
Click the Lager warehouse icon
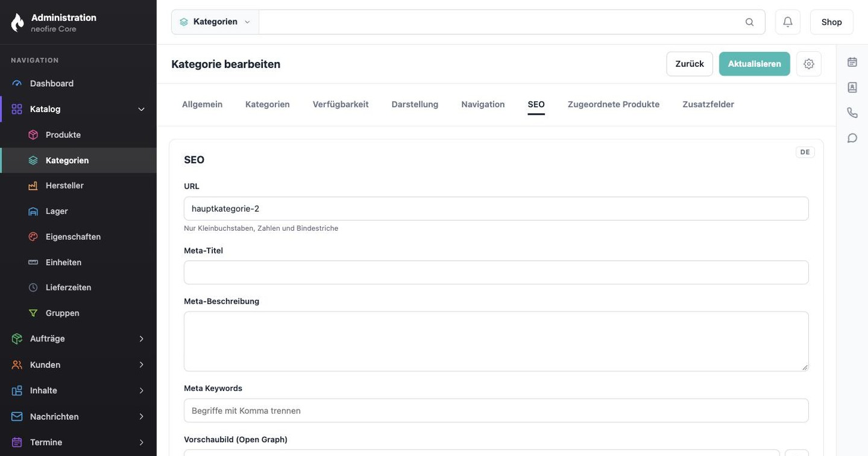coord(33,211)
